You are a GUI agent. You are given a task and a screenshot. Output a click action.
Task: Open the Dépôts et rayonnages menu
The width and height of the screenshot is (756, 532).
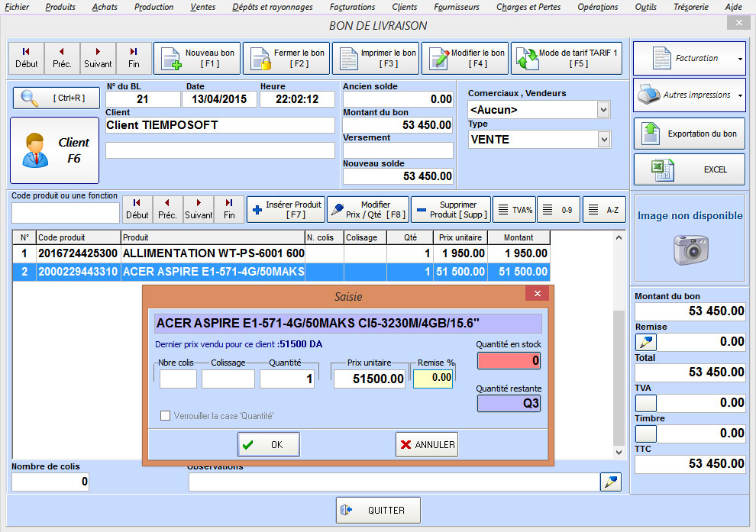[x=273, y=7]
